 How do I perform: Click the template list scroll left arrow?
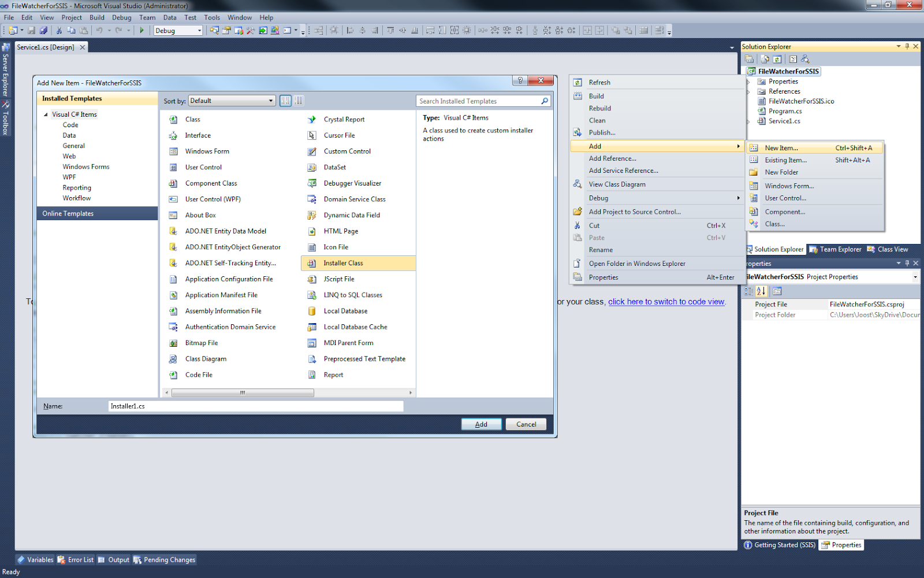tap(167, 392)
